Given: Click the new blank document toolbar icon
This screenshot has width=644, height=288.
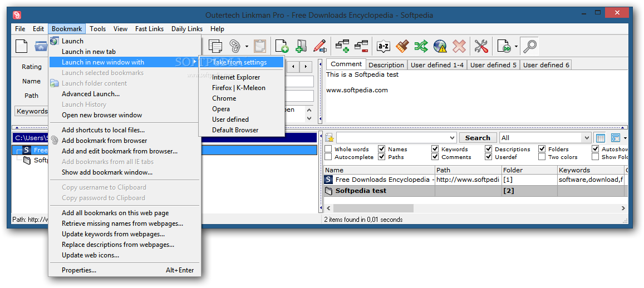Looking at the screenshot, I should (x=22, y=46).
